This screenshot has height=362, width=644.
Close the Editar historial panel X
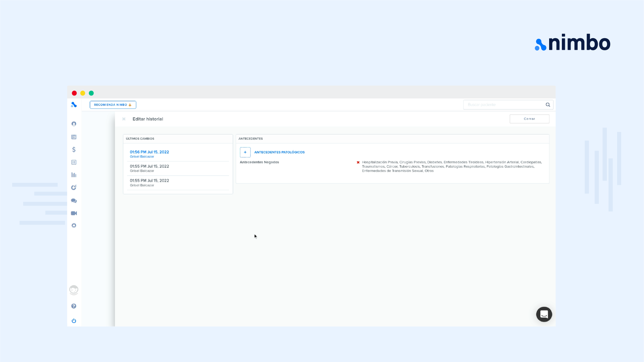click(x=124, y=119)
